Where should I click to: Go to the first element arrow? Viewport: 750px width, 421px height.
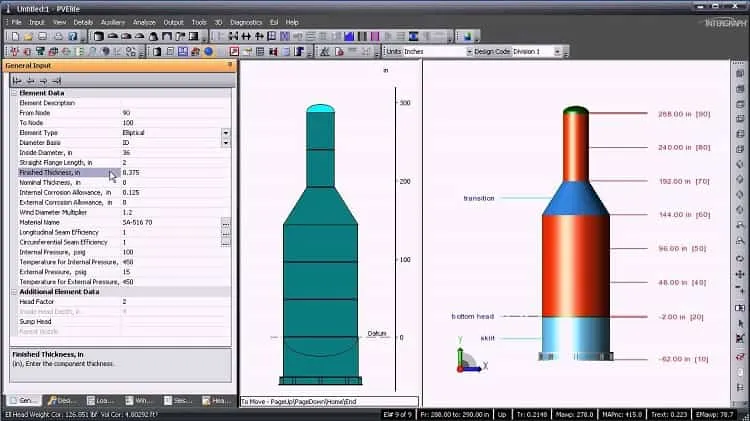pyautogui.click(x=17, y=80)
